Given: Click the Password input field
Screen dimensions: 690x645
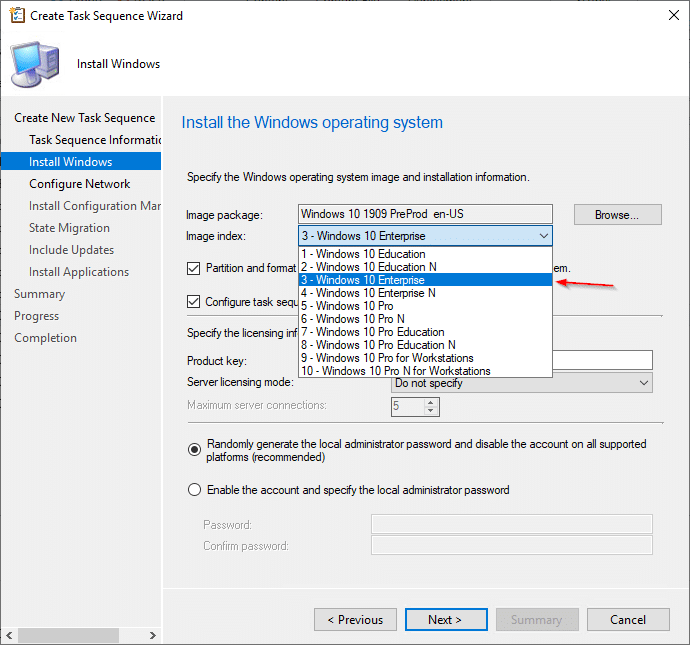Looking at the screenshot, I should tap(512, 524).
